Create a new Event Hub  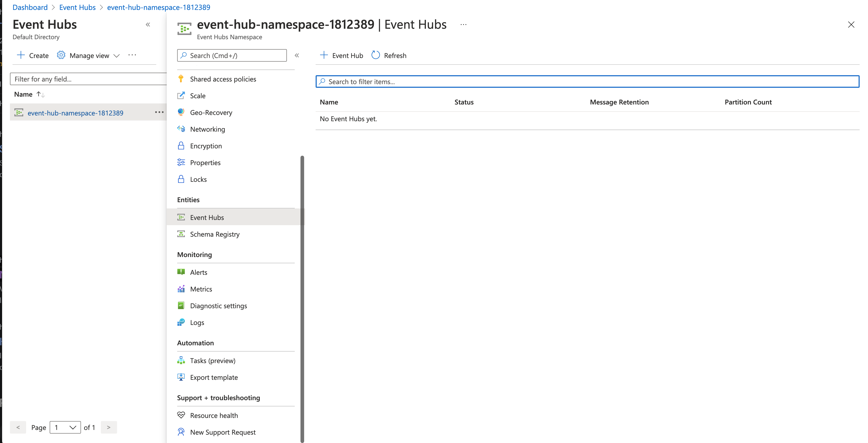point(341,55)
